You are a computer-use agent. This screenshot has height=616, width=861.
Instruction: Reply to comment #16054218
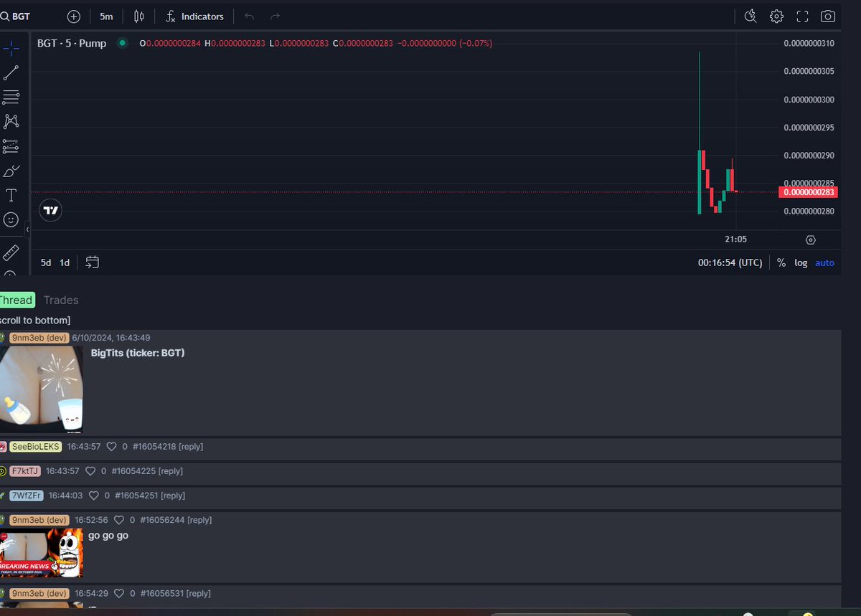point(191,447)
